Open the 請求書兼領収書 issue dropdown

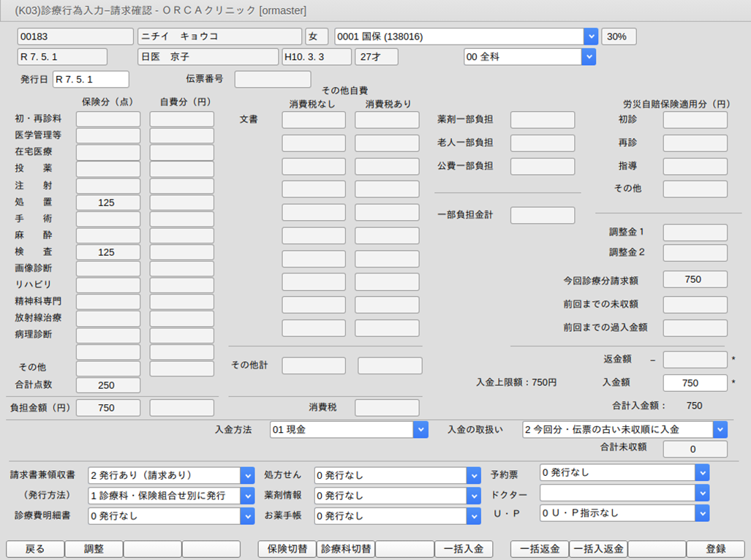247,475
